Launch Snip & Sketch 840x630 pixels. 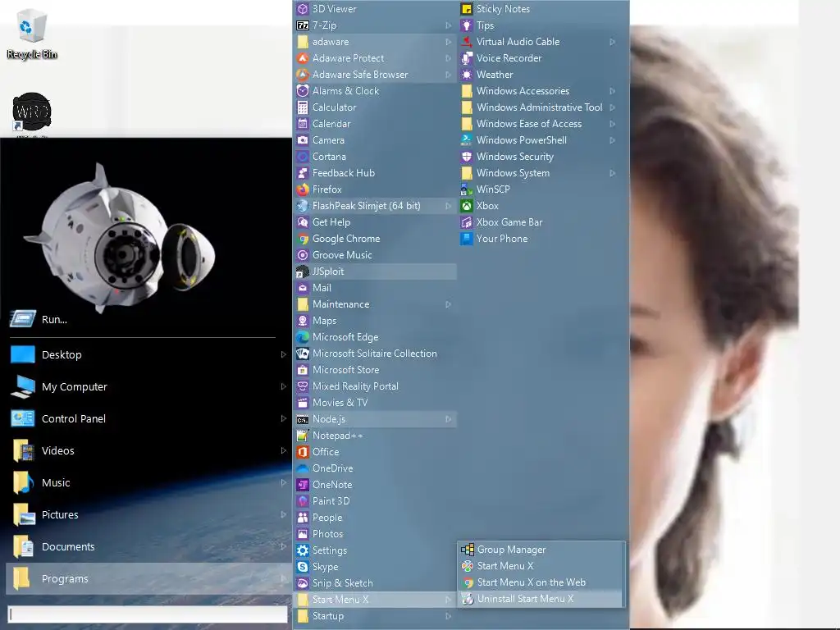click(x=375, y=583)
